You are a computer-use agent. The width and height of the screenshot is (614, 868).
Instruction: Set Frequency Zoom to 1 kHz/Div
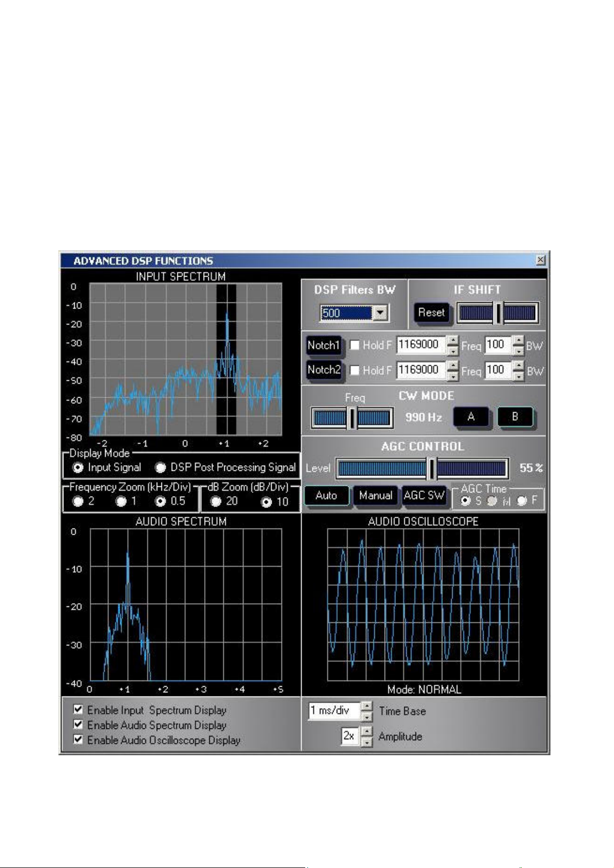click(121, 501)
